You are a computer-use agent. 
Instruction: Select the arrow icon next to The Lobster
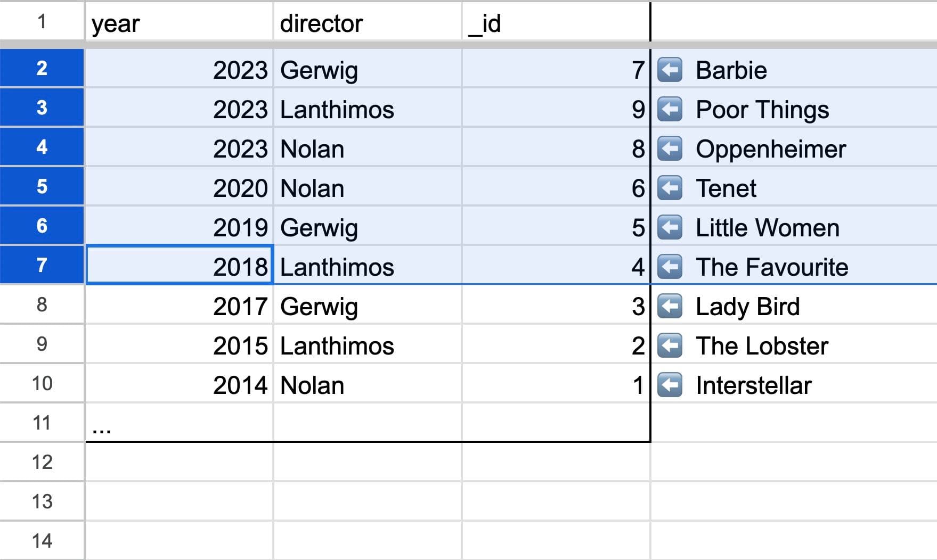pyautogui.click(x=672, y=345)
